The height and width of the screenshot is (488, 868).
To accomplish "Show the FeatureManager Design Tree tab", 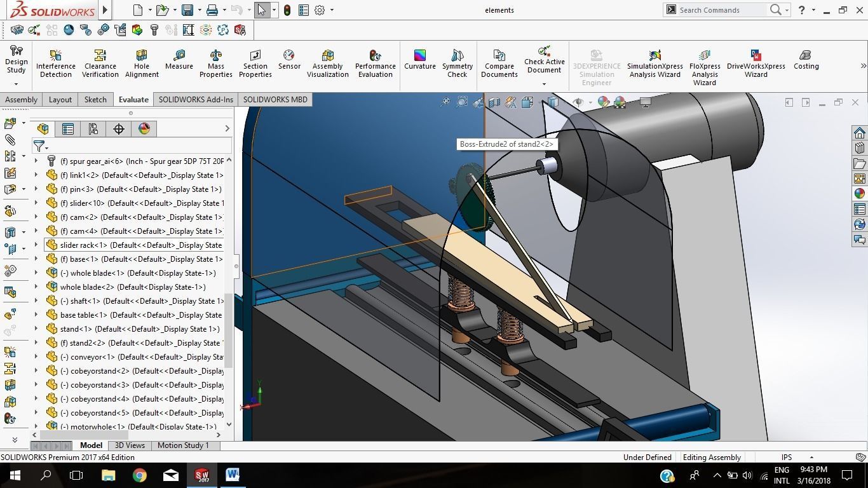I will coord(43,129).
